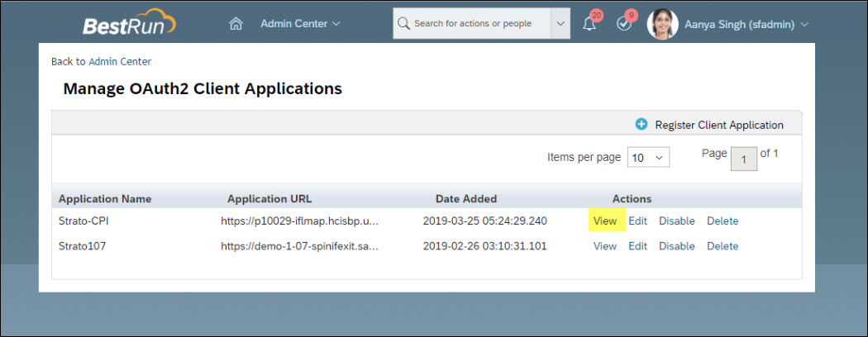Open the notifications bell icon
868x337 pixels.
click(x=589, y=24)
